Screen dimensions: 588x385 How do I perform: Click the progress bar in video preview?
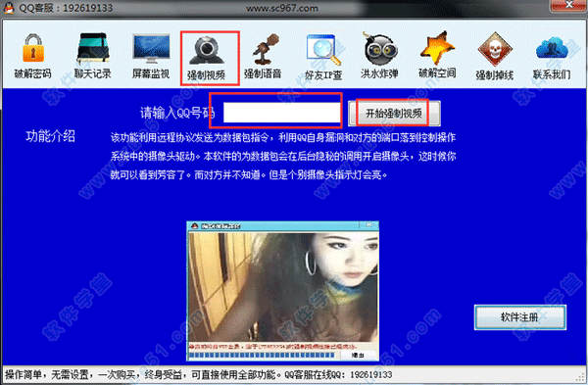[x=262, y=355]
